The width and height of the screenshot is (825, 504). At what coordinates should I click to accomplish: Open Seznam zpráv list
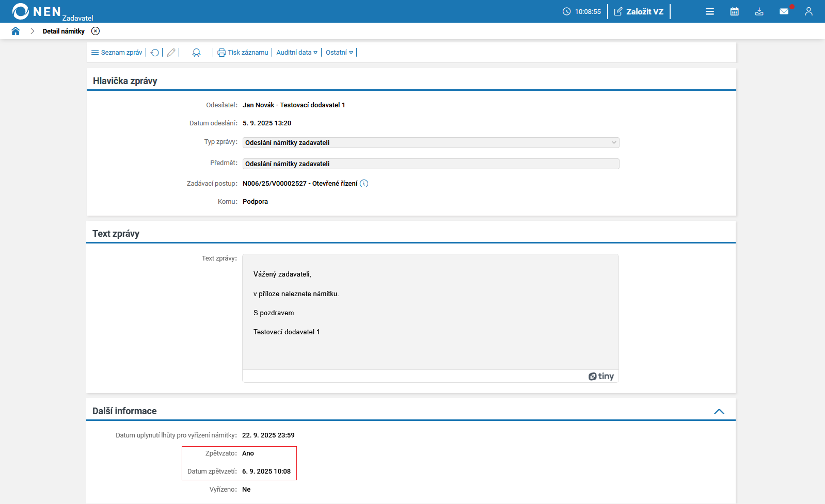pos(117,53)
